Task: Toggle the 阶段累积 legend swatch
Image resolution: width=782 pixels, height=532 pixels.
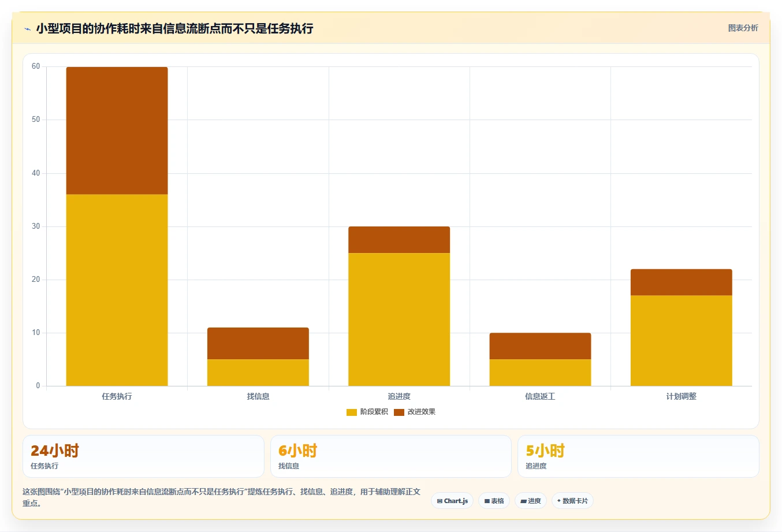Action: coord(351,412)
